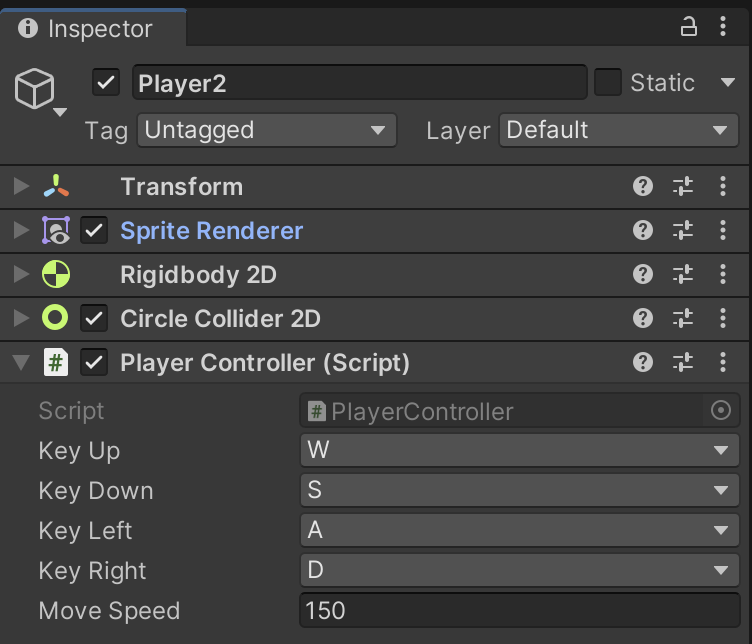Click the GameObject cube icon picker

(x=38, y=93)
